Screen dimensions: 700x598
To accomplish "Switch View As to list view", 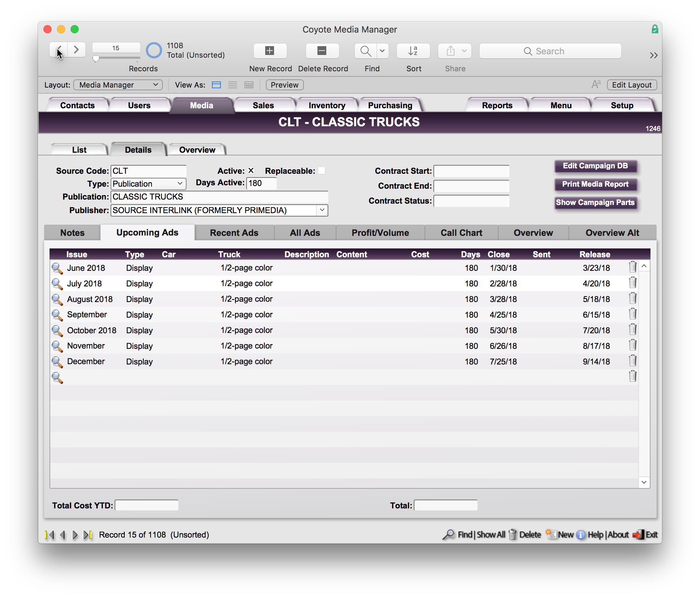I will pos(233,85).
